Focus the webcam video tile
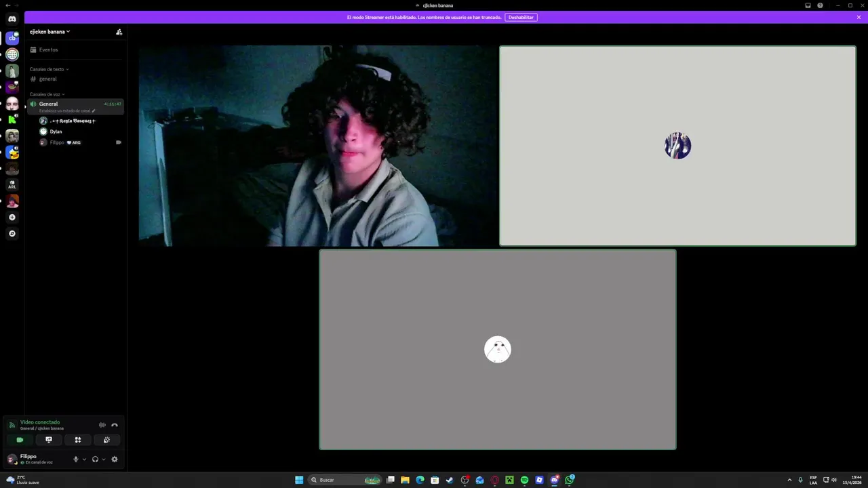The image size is (868, 488). click(x=318, y=146)
